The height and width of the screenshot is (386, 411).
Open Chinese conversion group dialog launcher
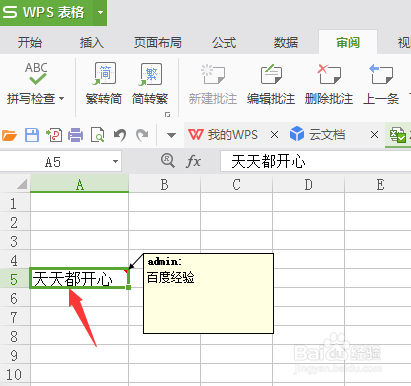click(x=167, y=115)
